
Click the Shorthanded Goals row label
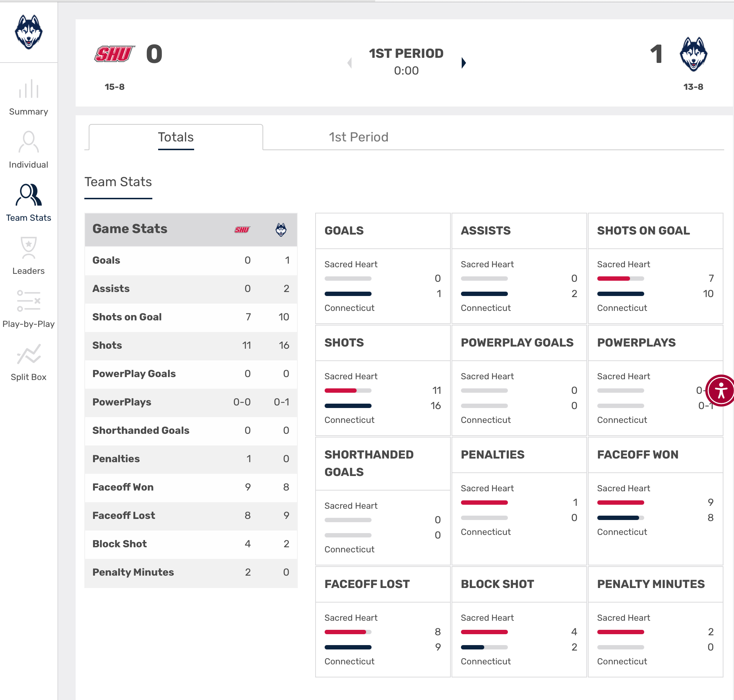(x=141, y=430)
